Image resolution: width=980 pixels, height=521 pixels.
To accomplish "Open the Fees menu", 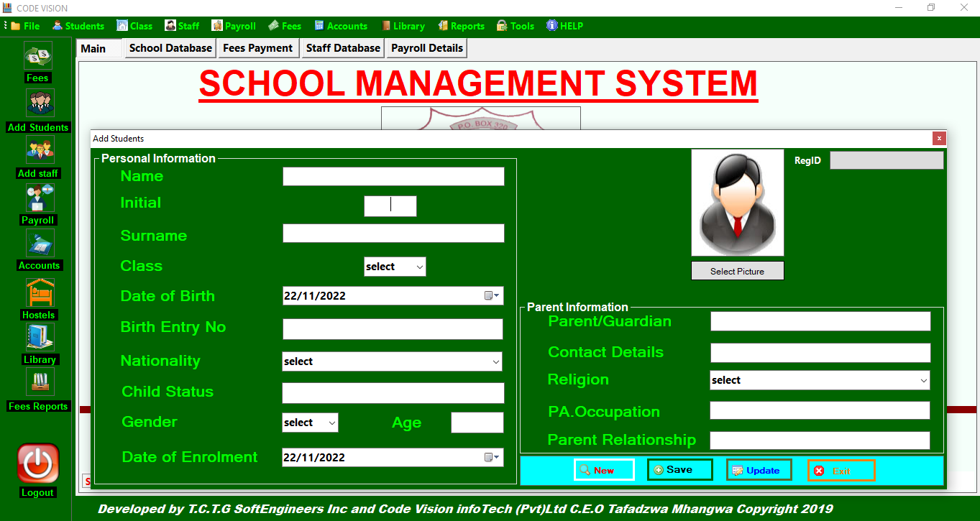I will pos(285,26).
